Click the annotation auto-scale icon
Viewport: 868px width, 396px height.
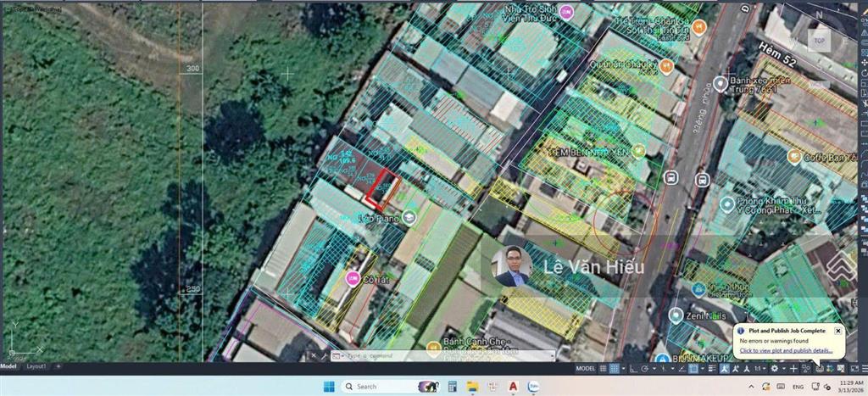736,368
